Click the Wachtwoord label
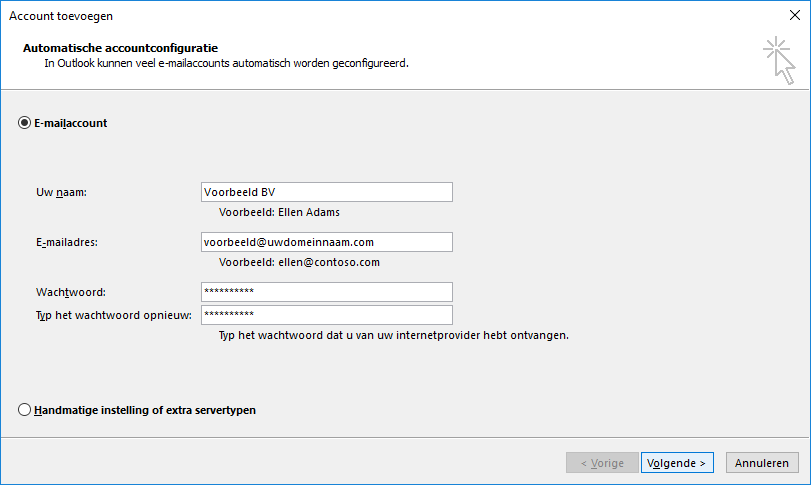 (x=71, y=293)
